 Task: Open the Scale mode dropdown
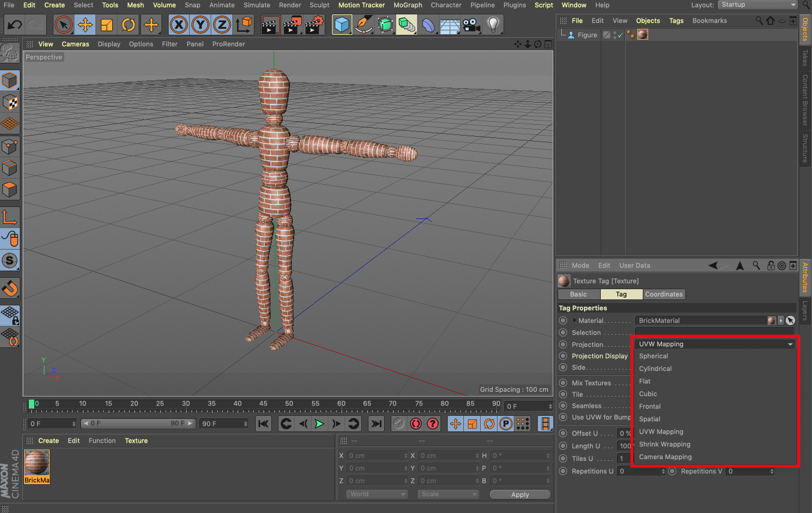448,494
